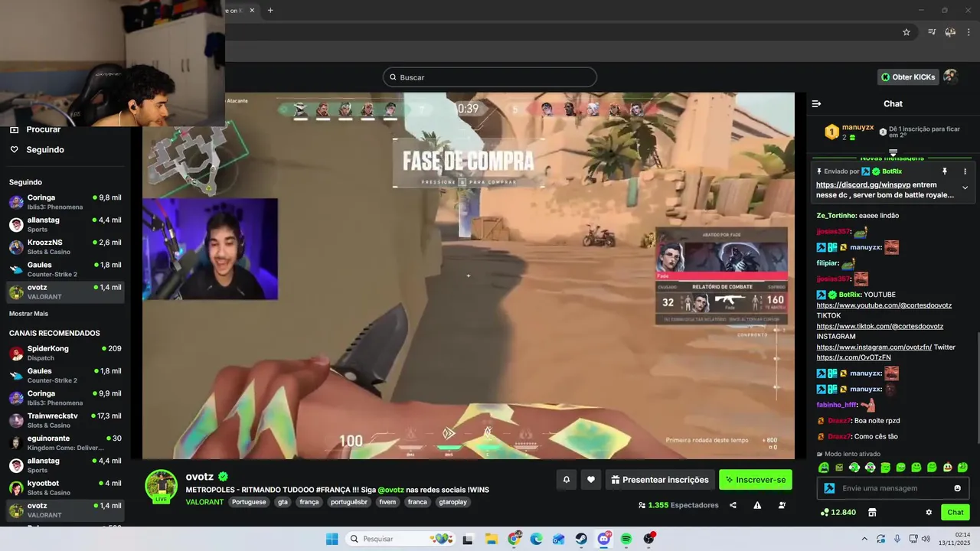Click the Portuguese stream tag
The height and width of the screenshot is (551, 980).
250,502
